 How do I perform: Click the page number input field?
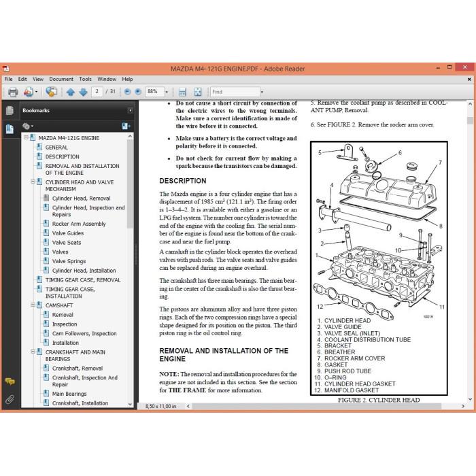click(x=97, y=92)
